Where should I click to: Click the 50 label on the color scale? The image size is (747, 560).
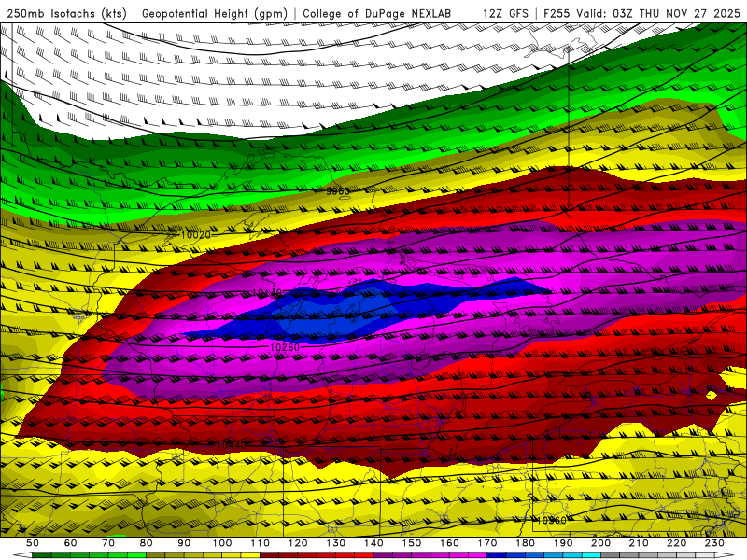[33, 543]
